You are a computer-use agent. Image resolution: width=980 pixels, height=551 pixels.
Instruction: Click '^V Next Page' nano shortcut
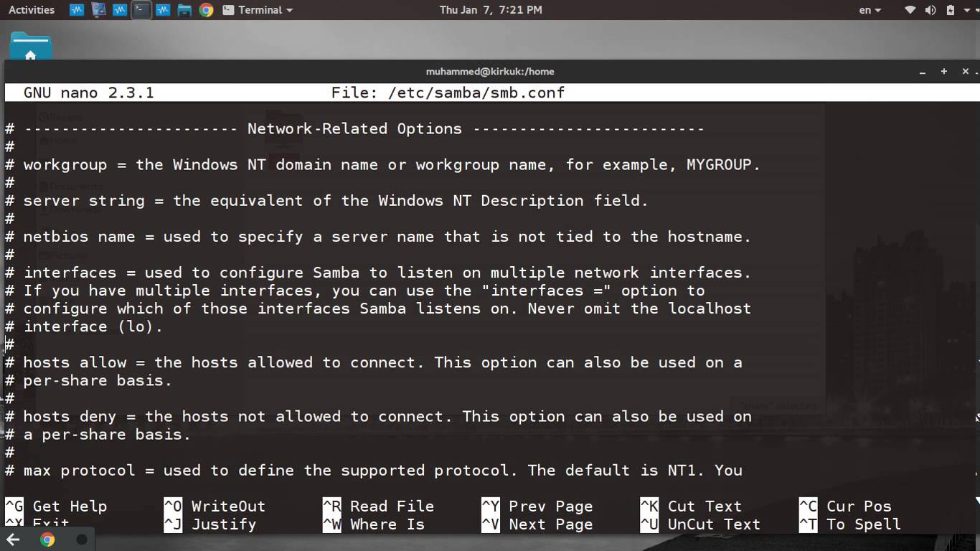pos(537,524)
